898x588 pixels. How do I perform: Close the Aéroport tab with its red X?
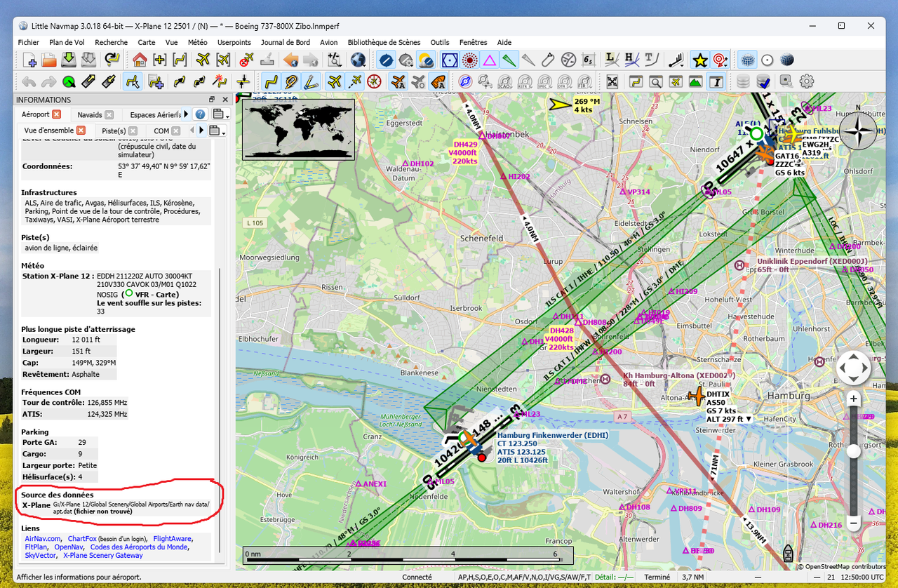57,114
